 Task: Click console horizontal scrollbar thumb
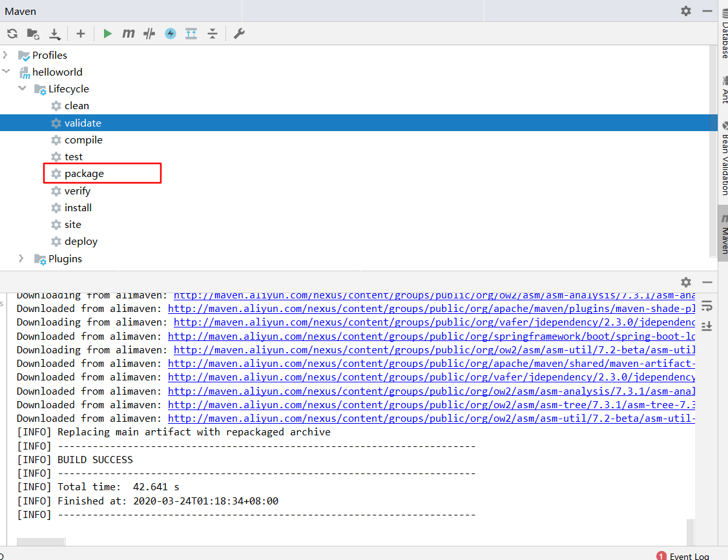point(41,543)
